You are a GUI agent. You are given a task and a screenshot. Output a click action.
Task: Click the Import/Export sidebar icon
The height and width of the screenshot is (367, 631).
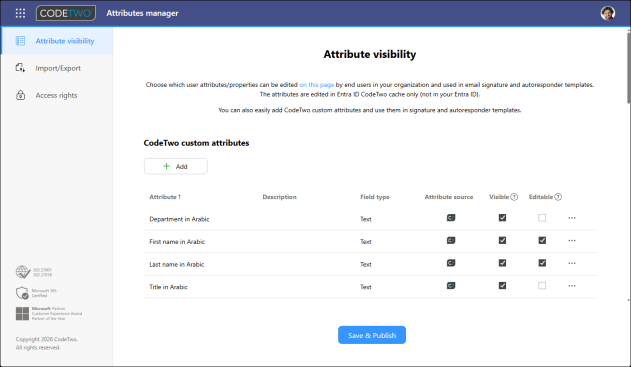(x=20, y=68)
